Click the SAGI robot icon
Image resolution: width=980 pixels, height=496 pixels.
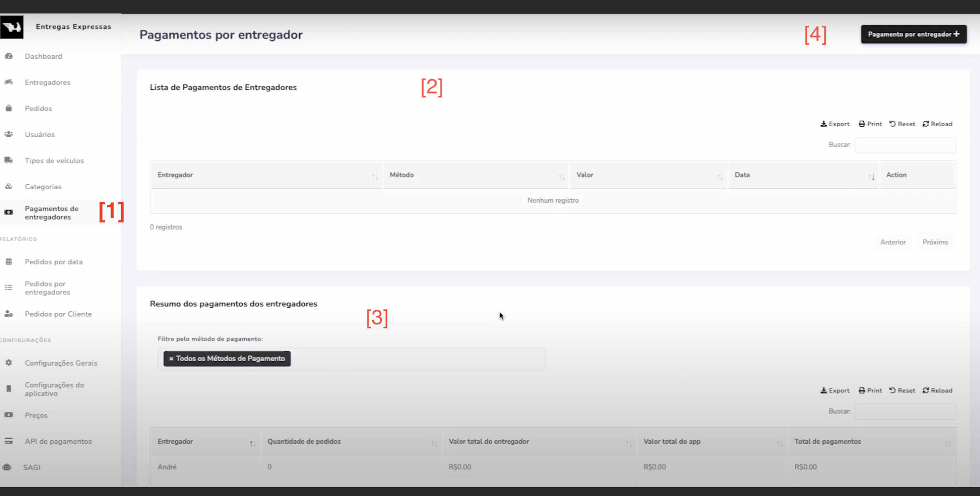click(7, 467)
